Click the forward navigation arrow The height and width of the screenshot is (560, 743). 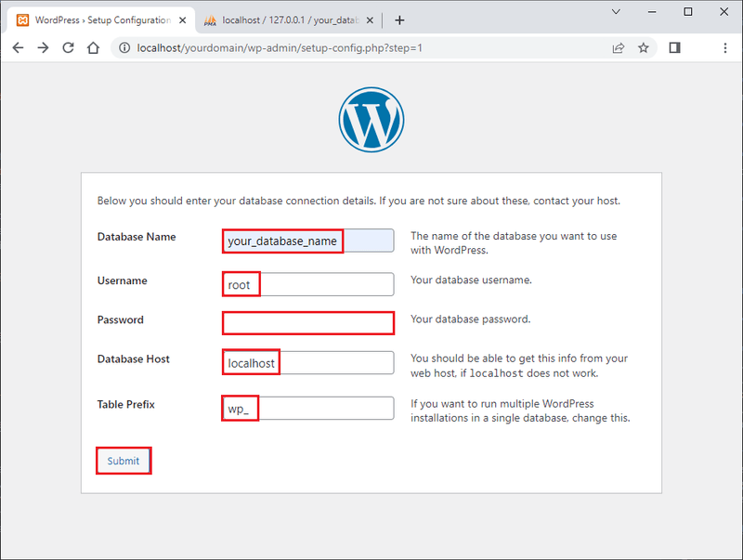[43, 47]
